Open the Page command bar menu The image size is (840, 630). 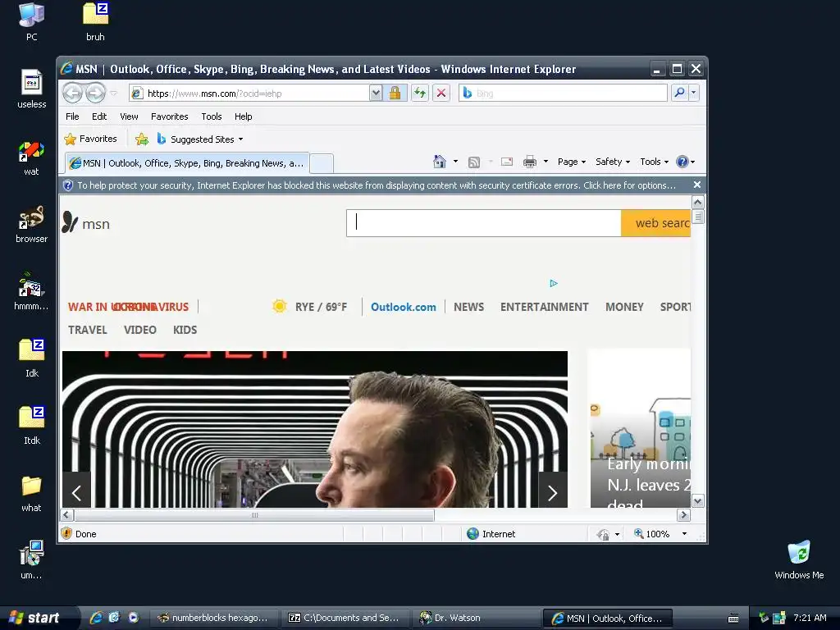572,162
